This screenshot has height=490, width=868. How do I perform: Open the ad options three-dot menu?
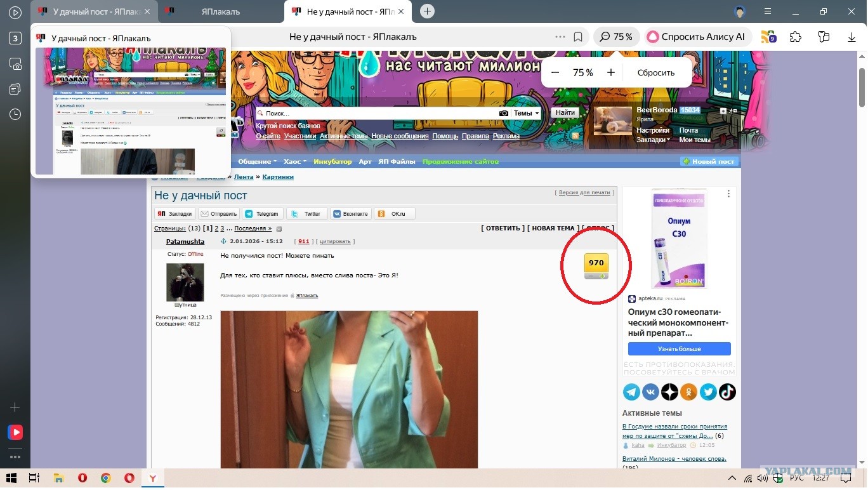pos(728,194)
